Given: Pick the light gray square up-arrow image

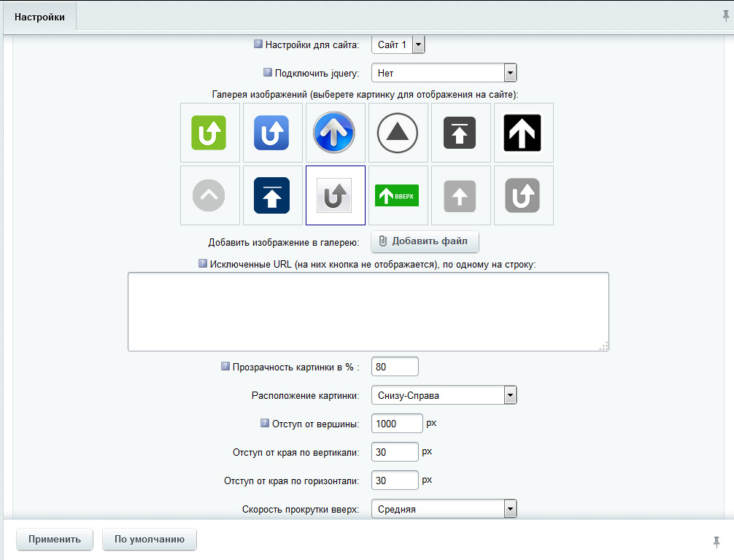Looking at the screenshot, I should pyautogui.click(x=460, y=195).
